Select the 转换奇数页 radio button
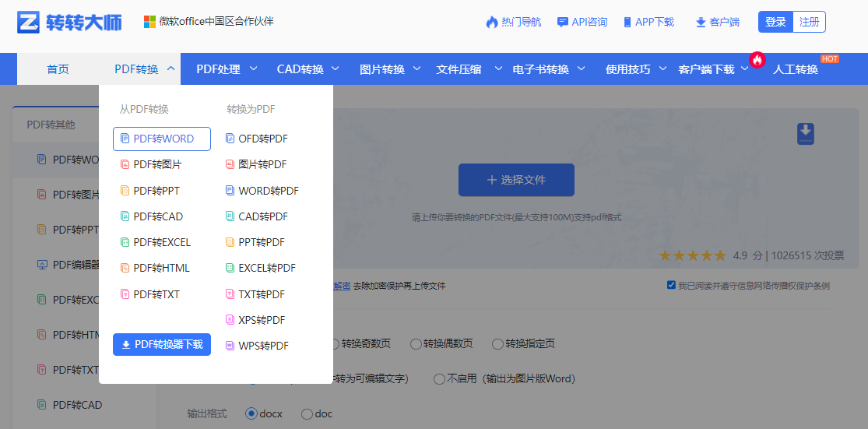868x429 pixels. click(334, 344)
